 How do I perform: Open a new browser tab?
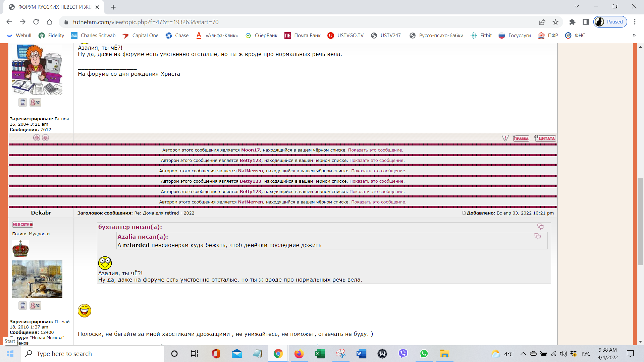113,7
